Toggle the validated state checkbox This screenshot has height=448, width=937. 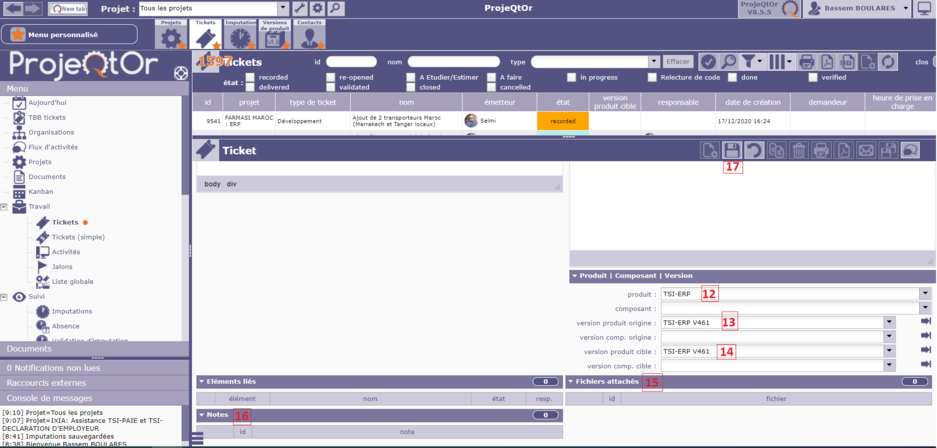330,87
